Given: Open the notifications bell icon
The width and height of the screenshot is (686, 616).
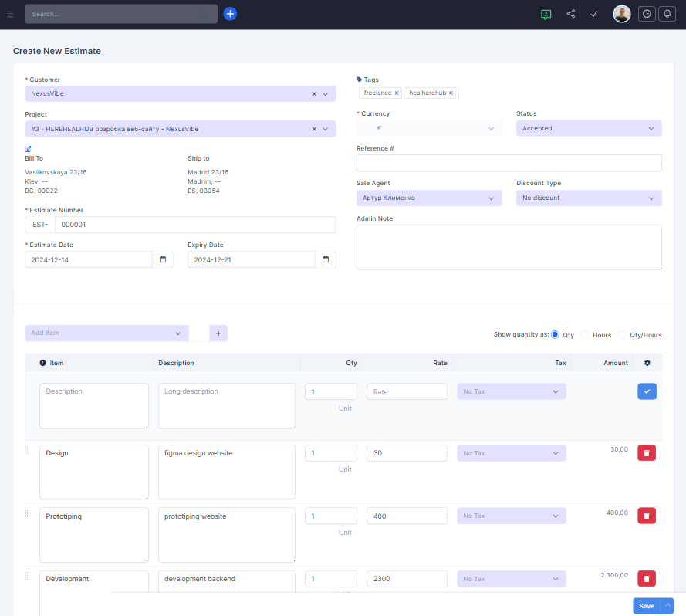Looking at the screenshot, I should click(667, 14).
